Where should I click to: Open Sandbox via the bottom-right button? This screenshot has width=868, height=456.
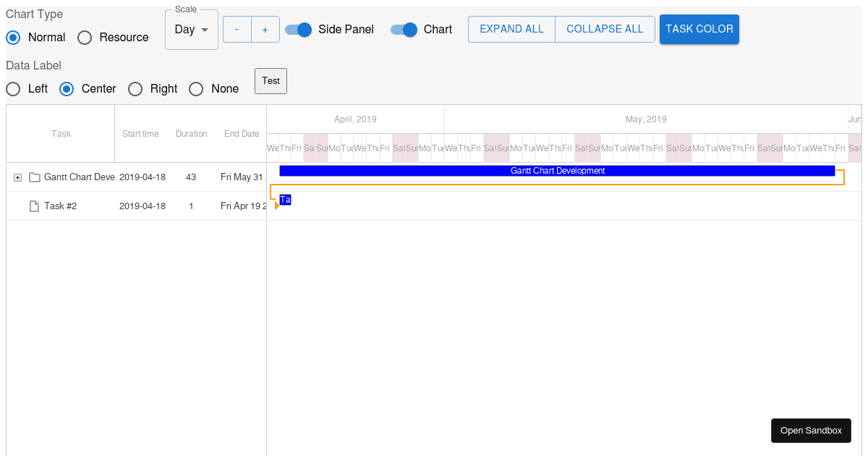[x=811, y=430]
